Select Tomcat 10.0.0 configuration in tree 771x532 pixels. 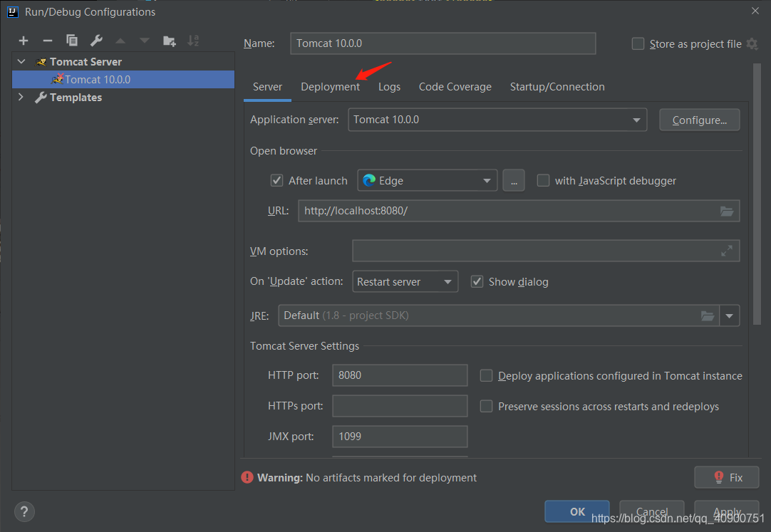click(x=123, y=80)
